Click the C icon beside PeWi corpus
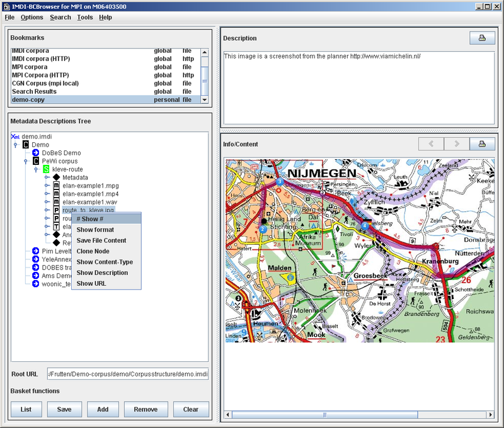This screenshot has height=428, width=504. click(x=36, y=161)
